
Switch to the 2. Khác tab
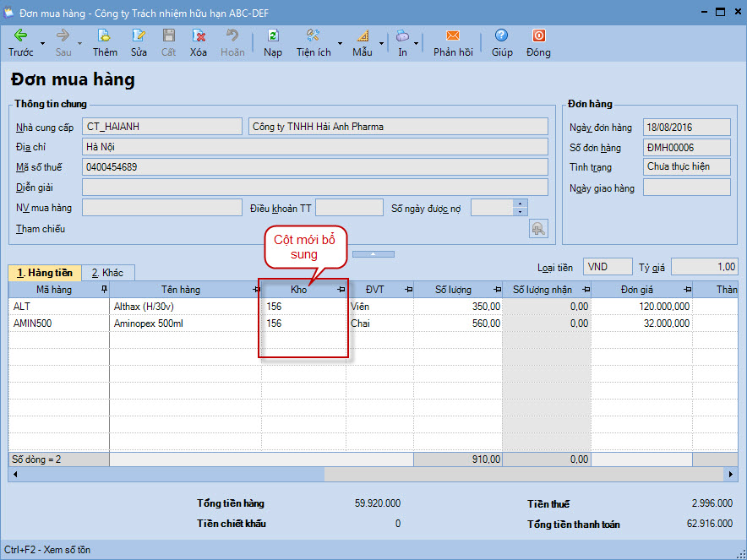(107, 273)
